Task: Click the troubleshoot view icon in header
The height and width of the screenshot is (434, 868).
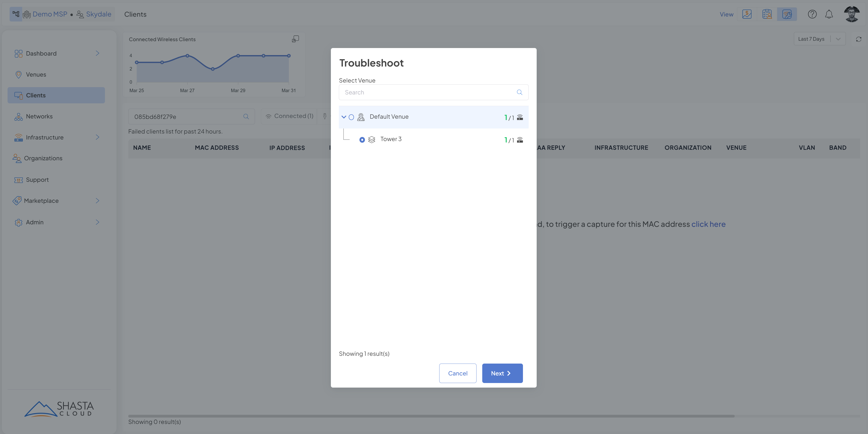Action: pyautogui.click(x=787, y=14)
